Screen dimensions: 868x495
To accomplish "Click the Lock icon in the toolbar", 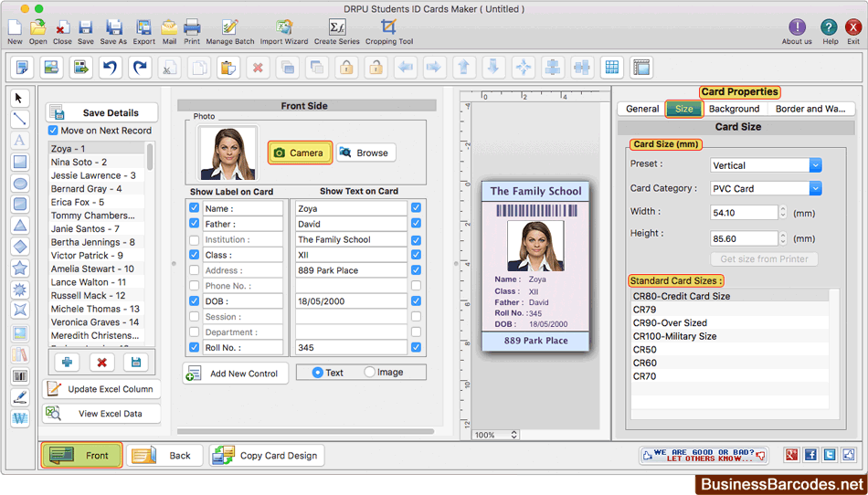I will tap(346, 68).
